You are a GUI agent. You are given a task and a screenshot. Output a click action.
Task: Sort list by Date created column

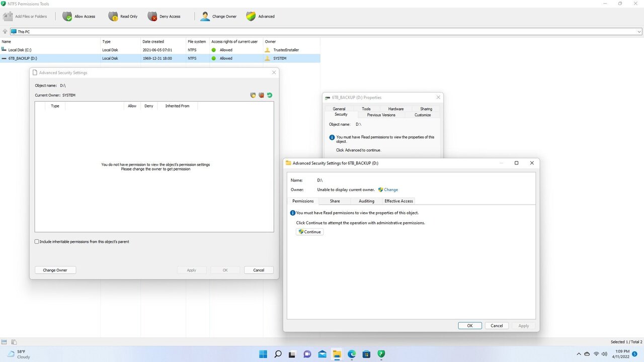point(153,42)
